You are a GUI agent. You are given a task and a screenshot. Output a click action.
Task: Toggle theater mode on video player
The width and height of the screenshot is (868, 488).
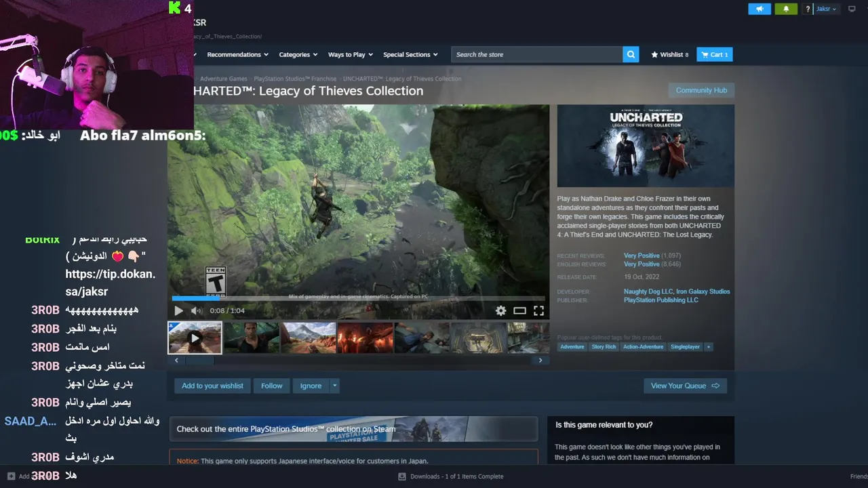519,310
